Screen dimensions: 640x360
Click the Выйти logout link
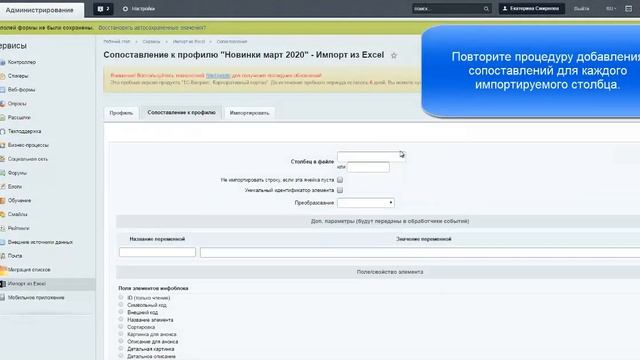click(x=581, y=9)
